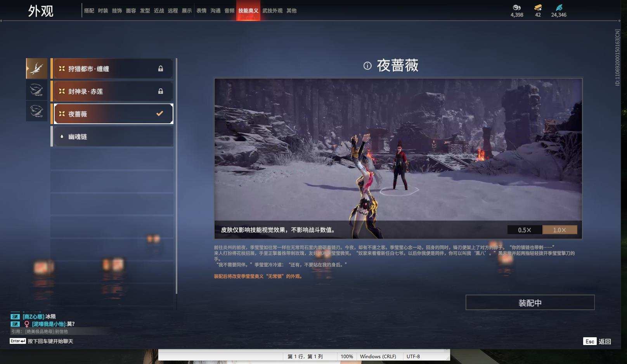This screenshot has height=364, width=627.
Task: Click the info icon beside the 夜蔷薇 title
Action: pyautogui.click(x=367, y=66)
